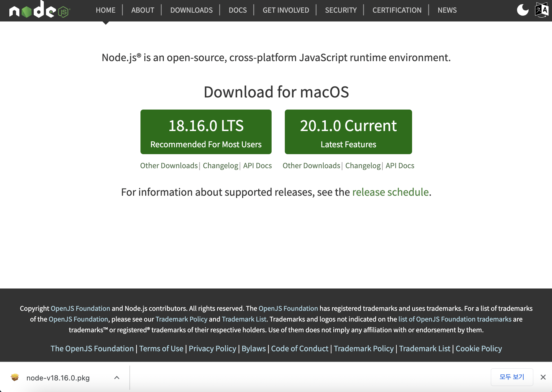Open the DOCS menu item
The image size is (552, 392).
click(x=238, y=10)
